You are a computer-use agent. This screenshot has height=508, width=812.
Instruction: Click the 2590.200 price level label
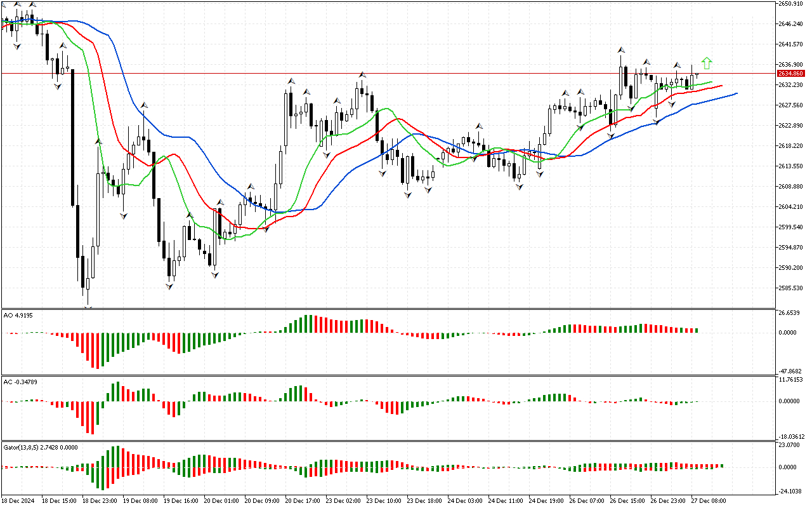pos(791,268)
